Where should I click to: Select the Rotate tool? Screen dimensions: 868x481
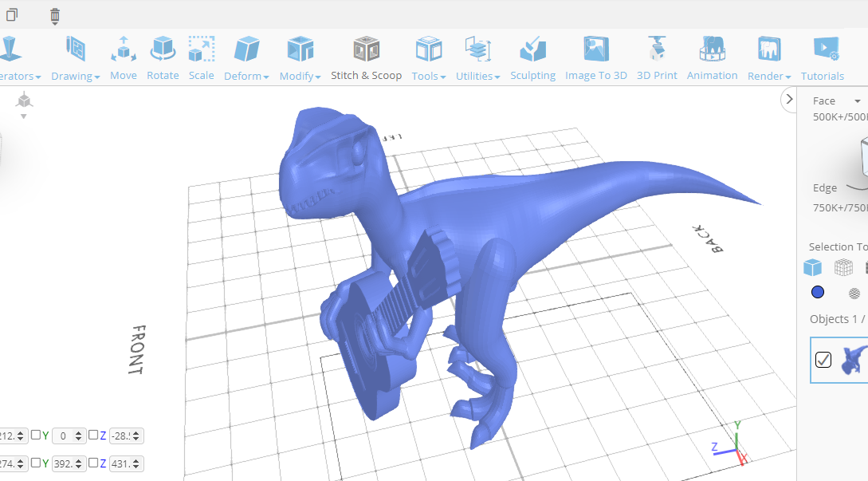point(163,59)
